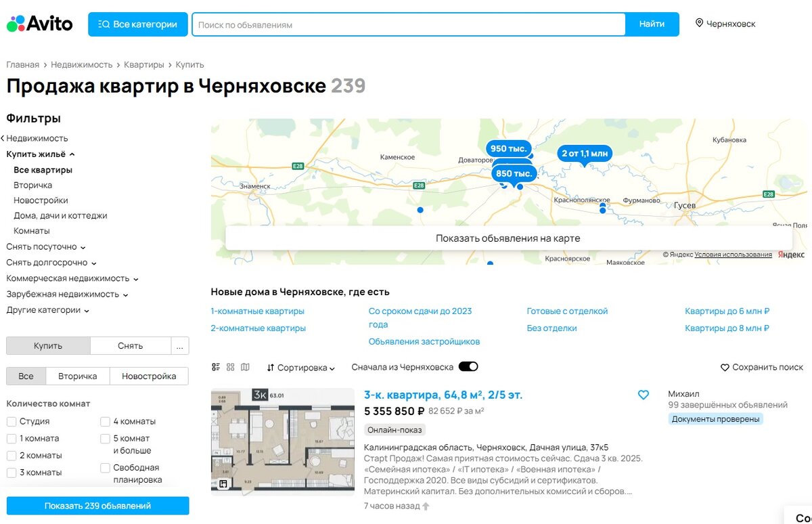Open the Сортировка dropdown
812x524 pixels.
point(301,368)
